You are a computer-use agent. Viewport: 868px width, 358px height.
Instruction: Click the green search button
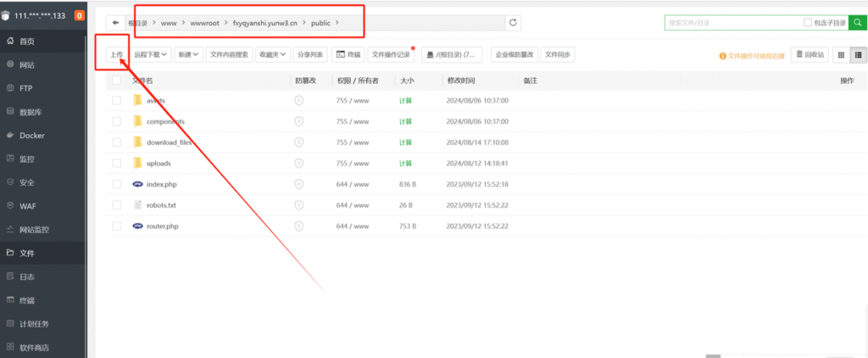coord(856,23)
